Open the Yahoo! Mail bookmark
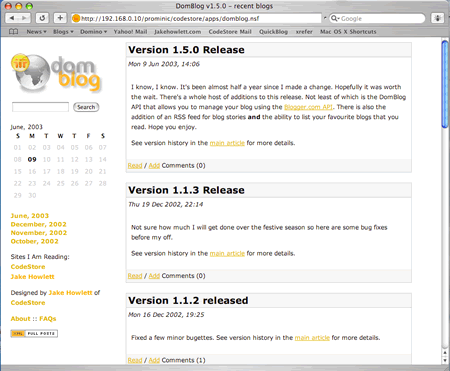 pos(130,32)
